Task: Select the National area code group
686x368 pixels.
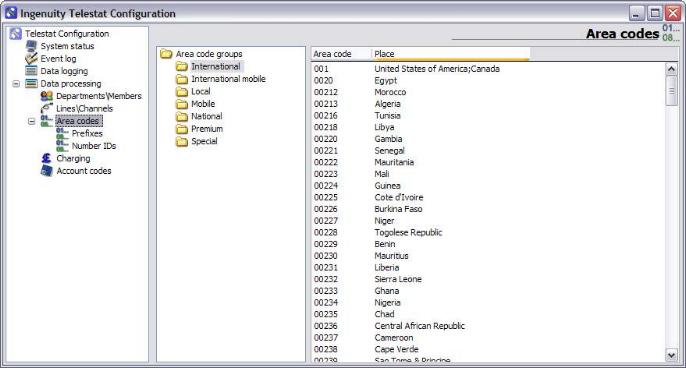Action: point(206,116)
